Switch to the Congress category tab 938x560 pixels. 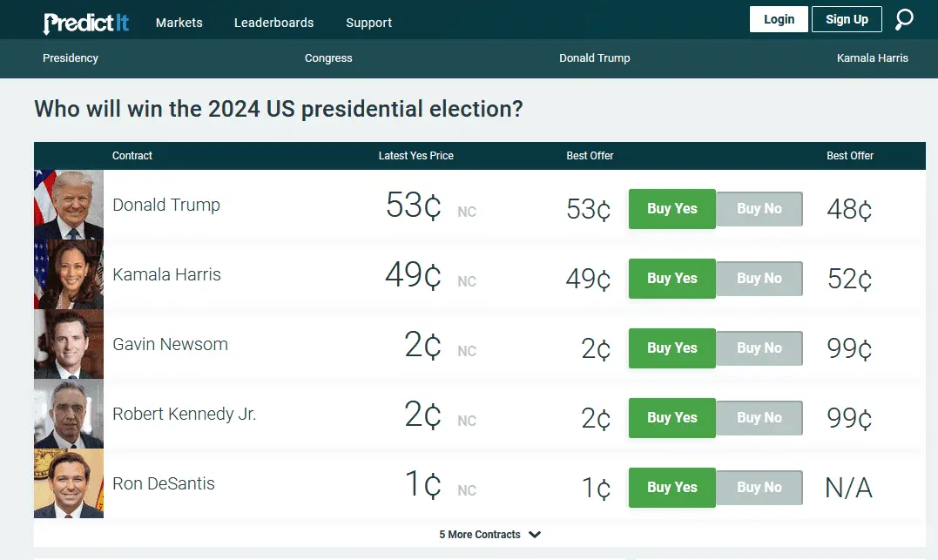(x=328, y=58)
